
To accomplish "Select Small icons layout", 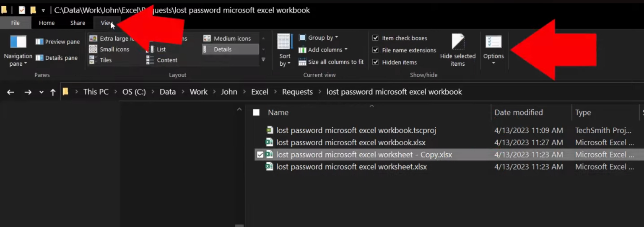I will tap(114, 49).
